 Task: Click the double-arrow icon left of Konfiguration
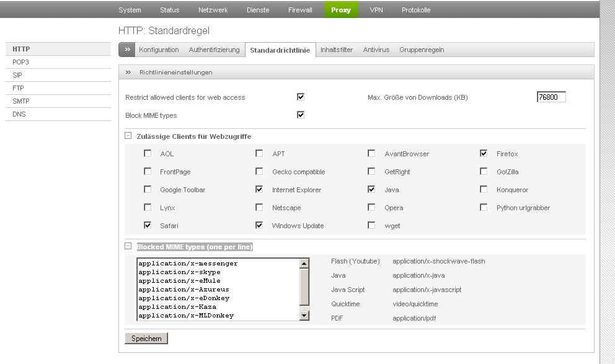(126, 50)
